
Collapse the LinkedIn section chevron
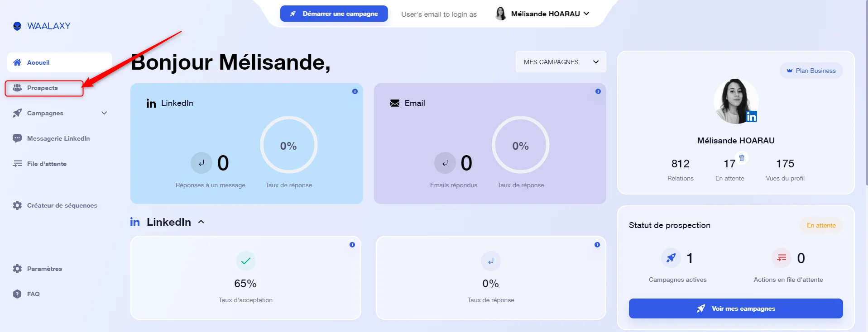(x=201, y=222)
